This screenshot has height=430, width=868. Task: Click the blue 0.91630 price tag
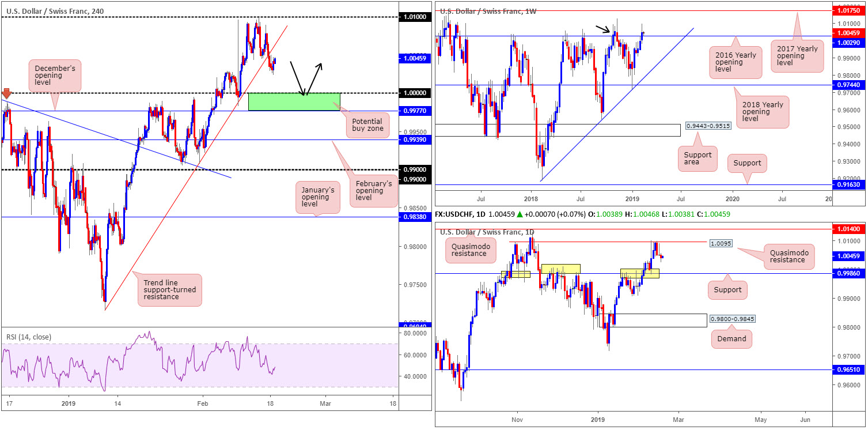[x=850, y=184]
